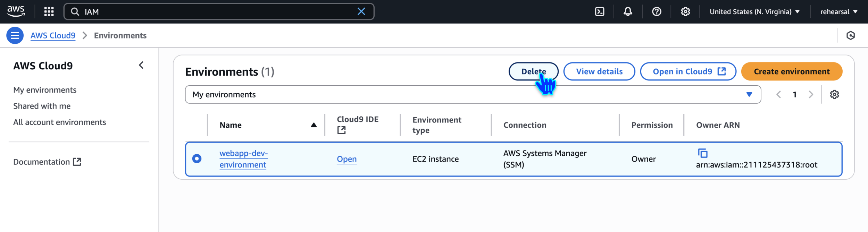
Task: Open table preferences gear icon
Action: coord(835,94)
